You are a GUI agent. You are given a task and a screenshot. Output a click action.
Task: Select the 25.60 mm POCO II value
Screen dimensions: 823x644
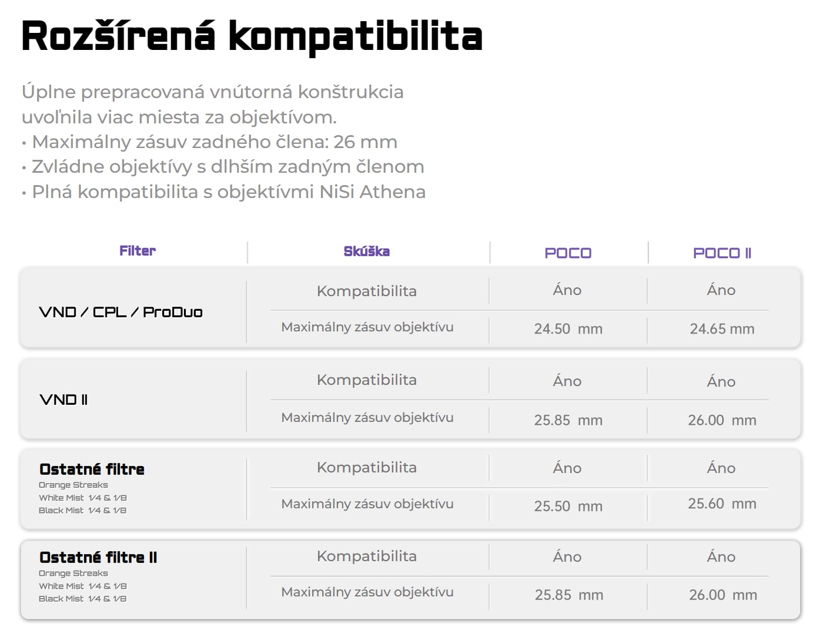click(722, 504)
